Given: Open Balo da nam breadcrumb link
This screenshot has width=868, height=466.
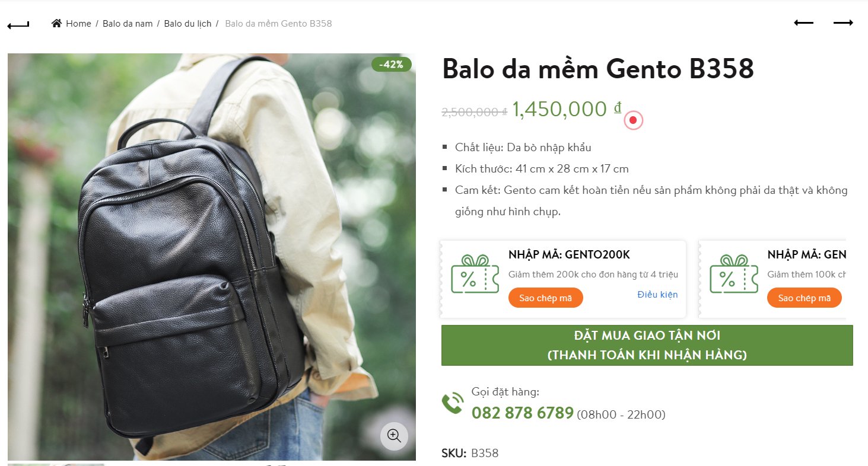Looking at the screenshot, I should click(x=128, y=24).
